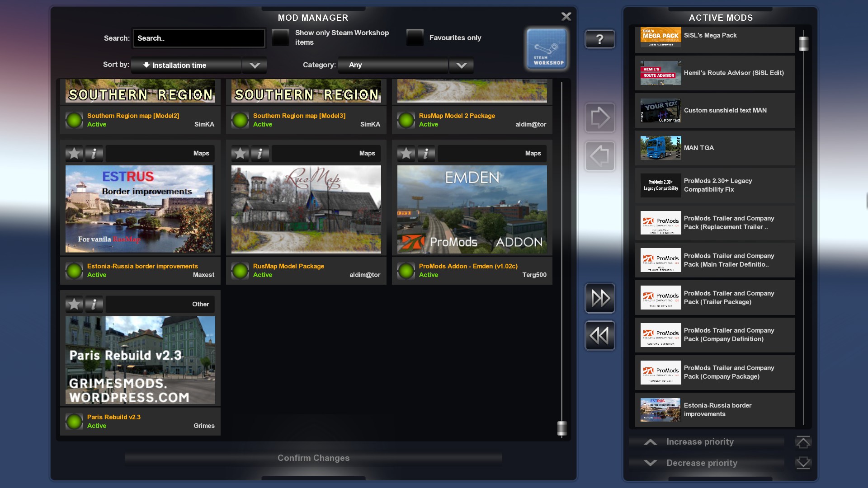868x488 pixels.
Task: Click Decrease priority button
Action: coord(707,463)
